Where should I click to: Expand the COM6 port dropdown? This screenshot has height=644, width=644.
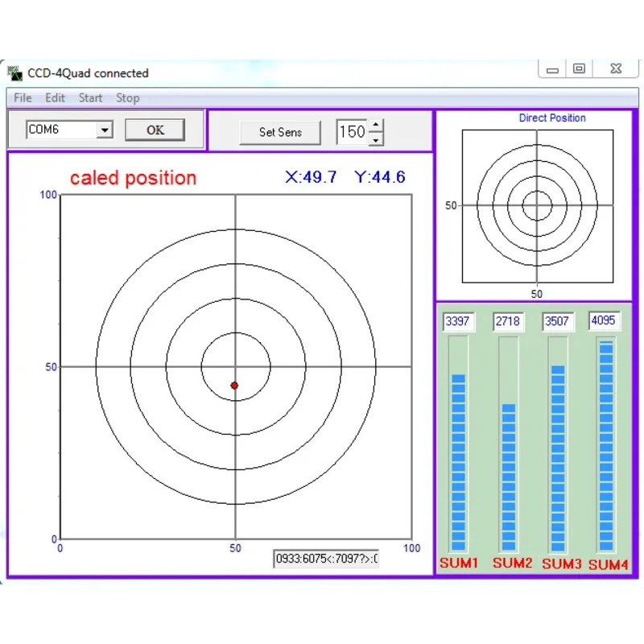click(x=104, y=130)
